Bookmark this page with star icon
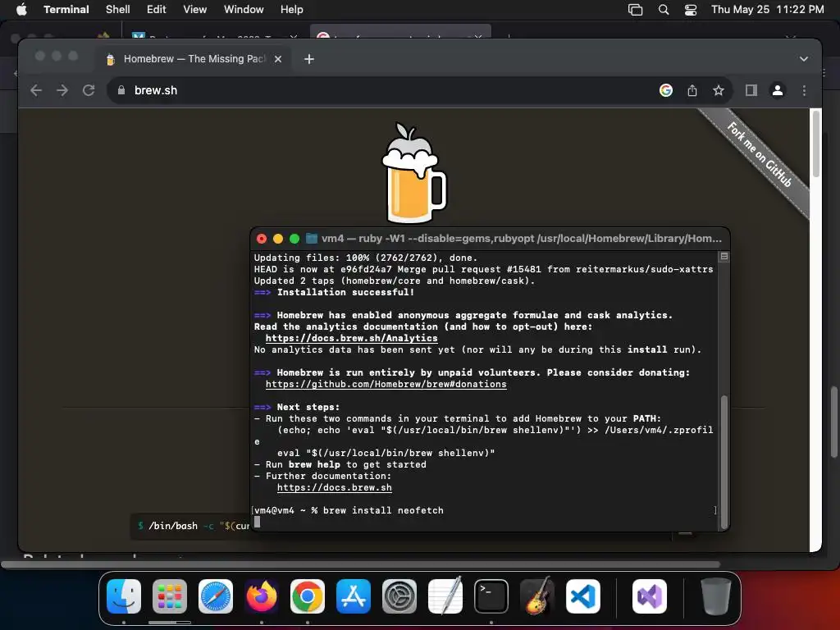 (x=719, y=90)
